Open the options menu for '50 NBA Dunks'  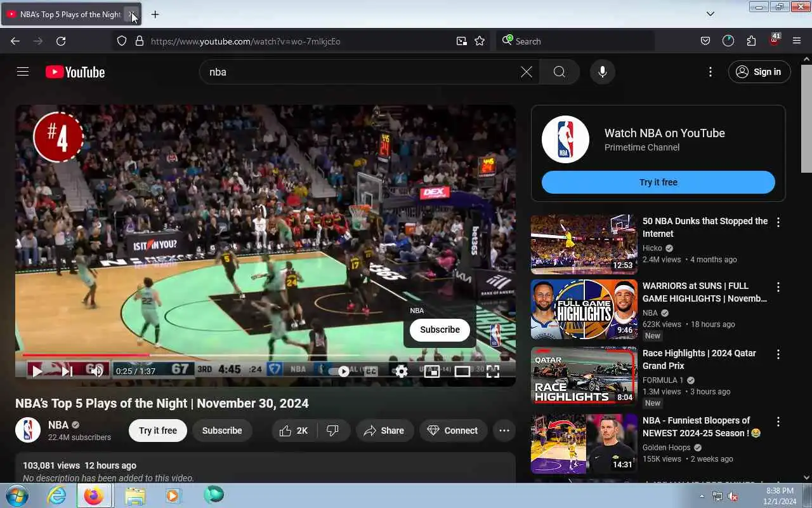pos(778,222)
